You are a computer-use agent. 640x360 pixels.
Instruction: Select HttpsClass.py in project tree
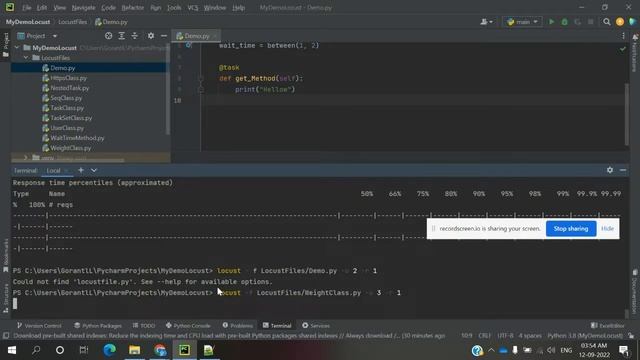coord(68,78)
